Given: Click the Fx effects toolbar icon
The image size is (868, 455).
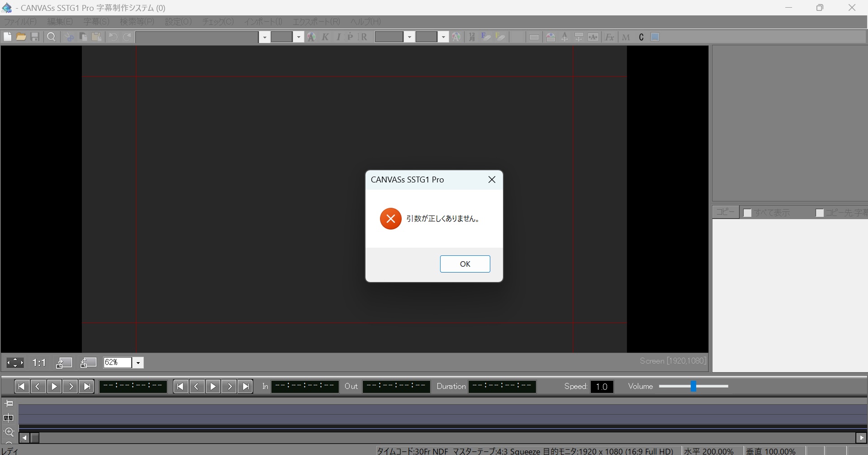Looking at the screenshot, I should point(609,37).
